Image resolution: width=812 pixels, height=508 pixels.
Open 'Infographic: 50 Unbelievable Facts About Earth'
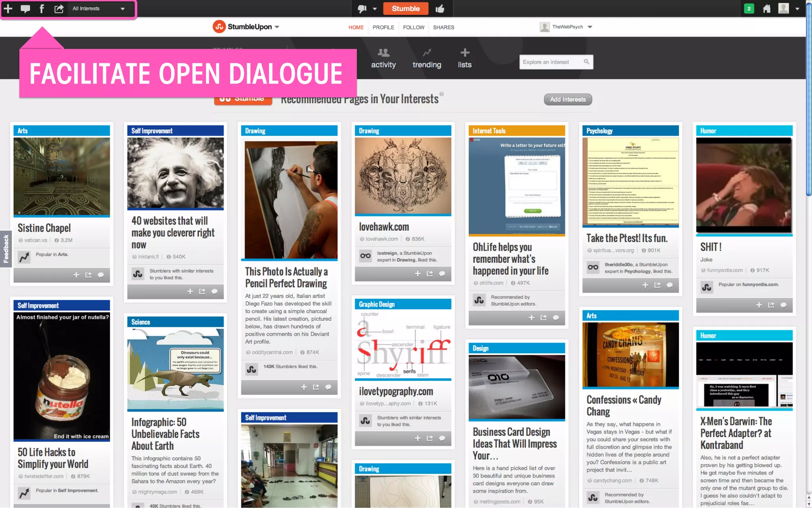click(165, 434)
